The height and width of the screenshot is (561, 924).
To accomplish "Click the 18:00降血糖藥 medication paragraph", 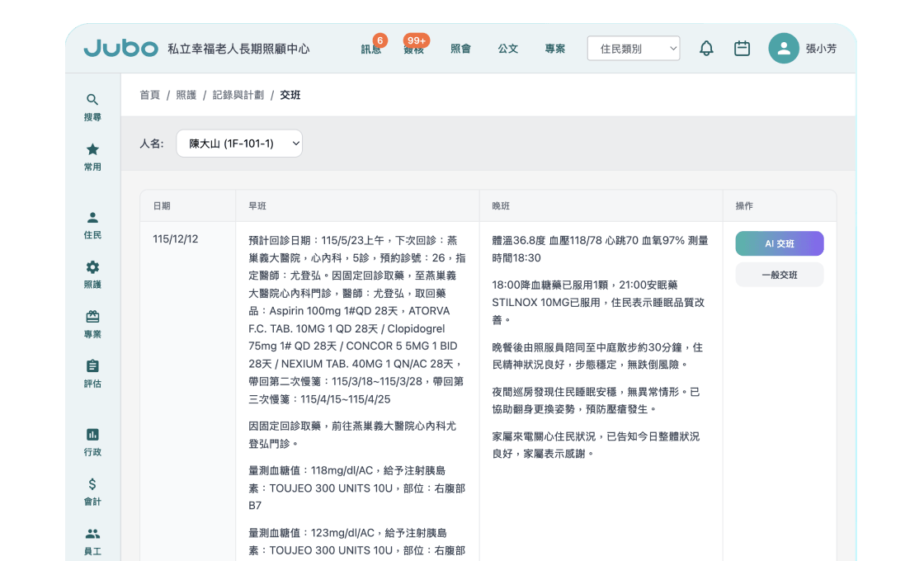I will (x=598, y=302).
